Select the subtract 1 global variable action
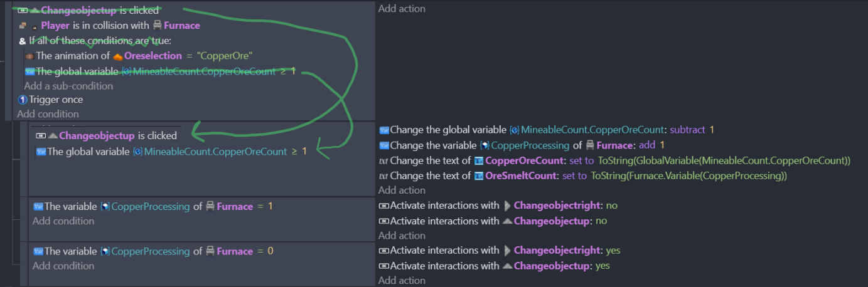 (x=546, y=130)
